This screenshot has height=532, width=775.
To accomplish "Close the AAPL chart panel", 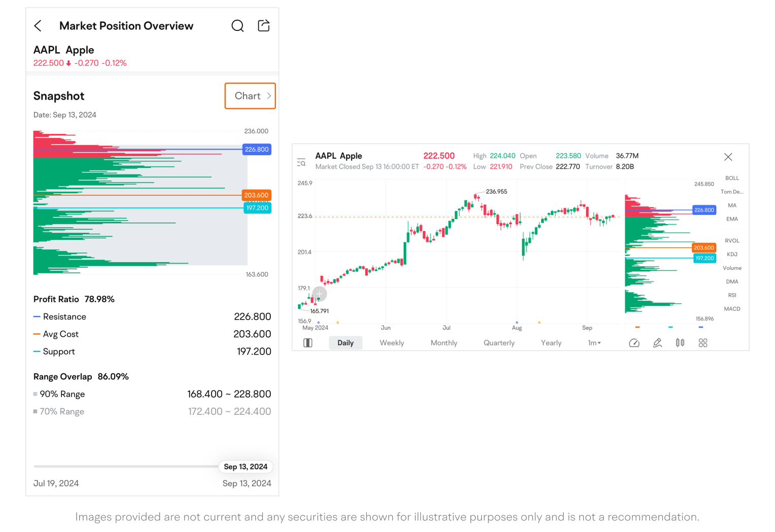I will [728, 157].
